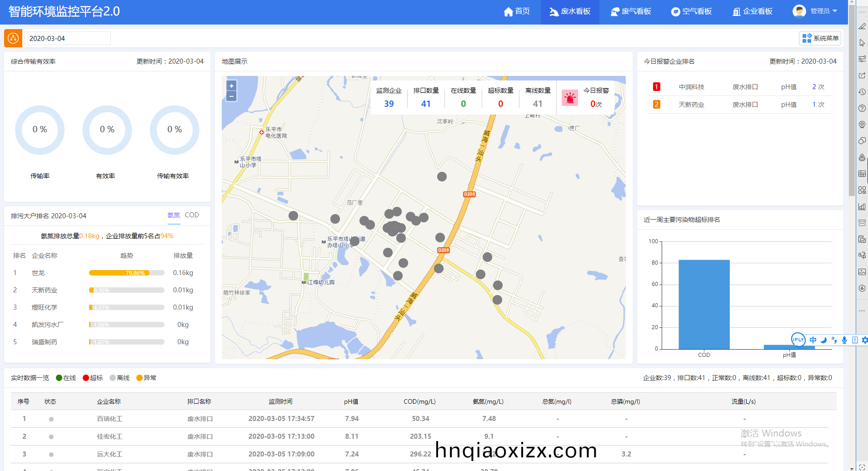The image size is (868, 471).
Task: Toggle the 超标 red legend item
Action: point(93,378)
